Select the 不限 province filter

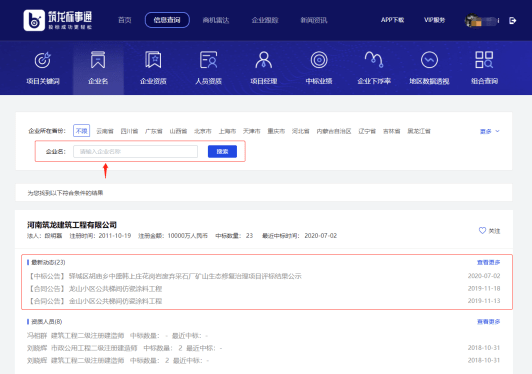point(81,131)
